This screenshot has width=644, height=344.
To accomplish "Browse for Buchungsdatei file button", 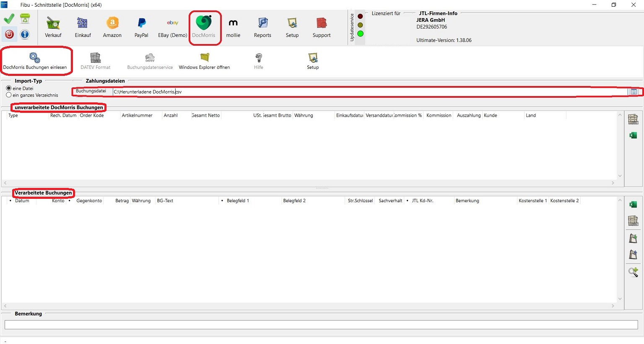I will (634, 92).
